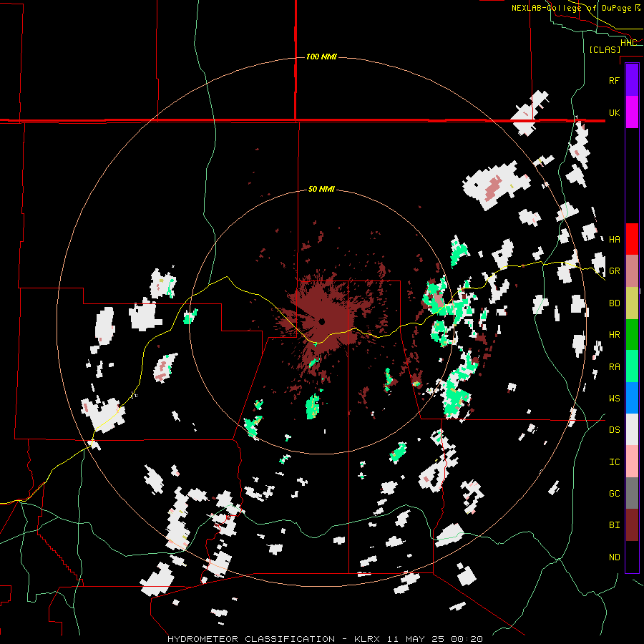644x644 pixels.
Task: Click the WS legend label
Action: 614,398
